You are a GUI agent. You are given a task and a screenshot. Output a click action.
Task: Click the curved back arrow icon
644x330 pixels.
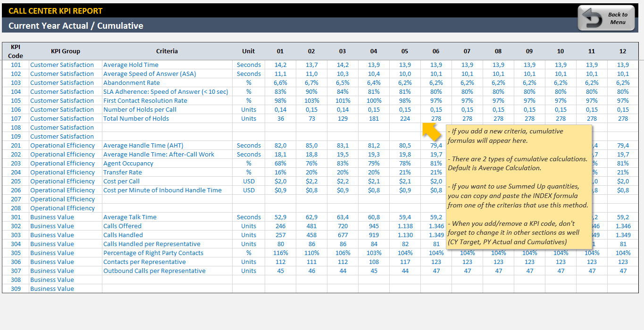[592, 19]
